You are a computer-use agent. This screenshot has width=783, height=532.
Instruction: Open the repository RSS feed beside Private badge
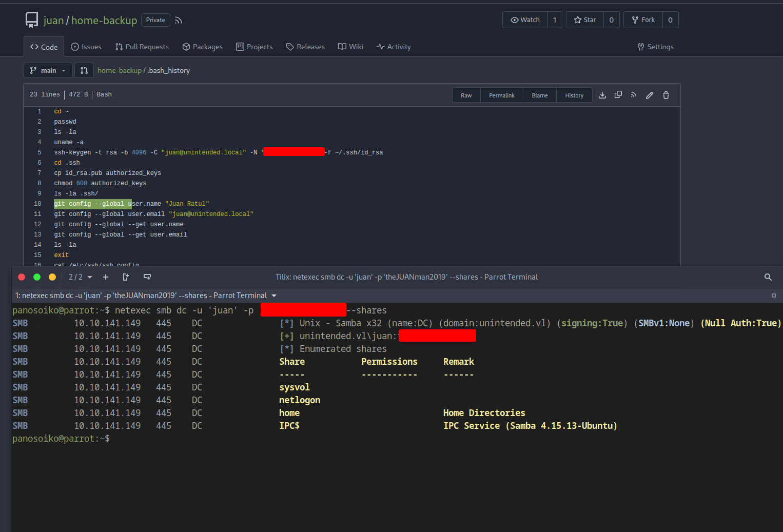point(178,20)
